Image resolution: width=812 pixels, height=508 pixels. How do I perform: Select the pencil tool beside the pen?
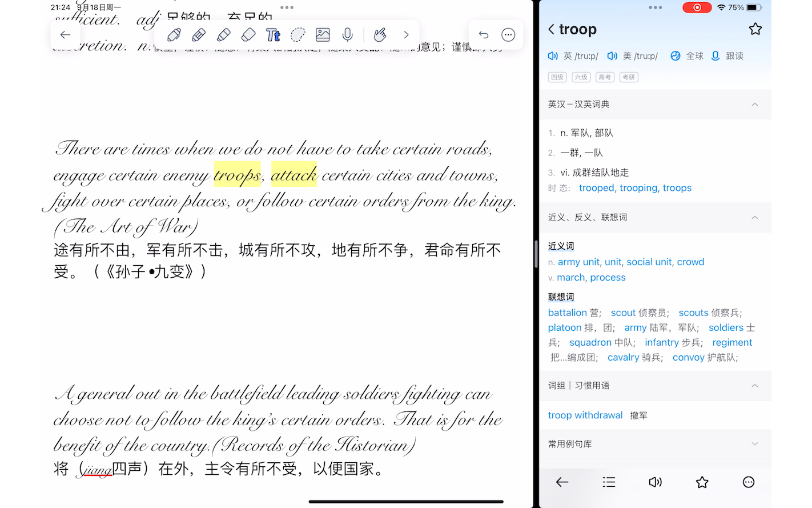199,35
